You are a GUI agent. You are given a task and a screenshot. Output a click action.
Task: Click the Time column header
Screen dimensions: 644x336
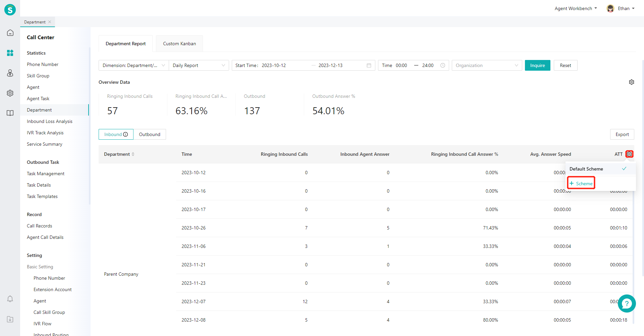click(187, 154)
